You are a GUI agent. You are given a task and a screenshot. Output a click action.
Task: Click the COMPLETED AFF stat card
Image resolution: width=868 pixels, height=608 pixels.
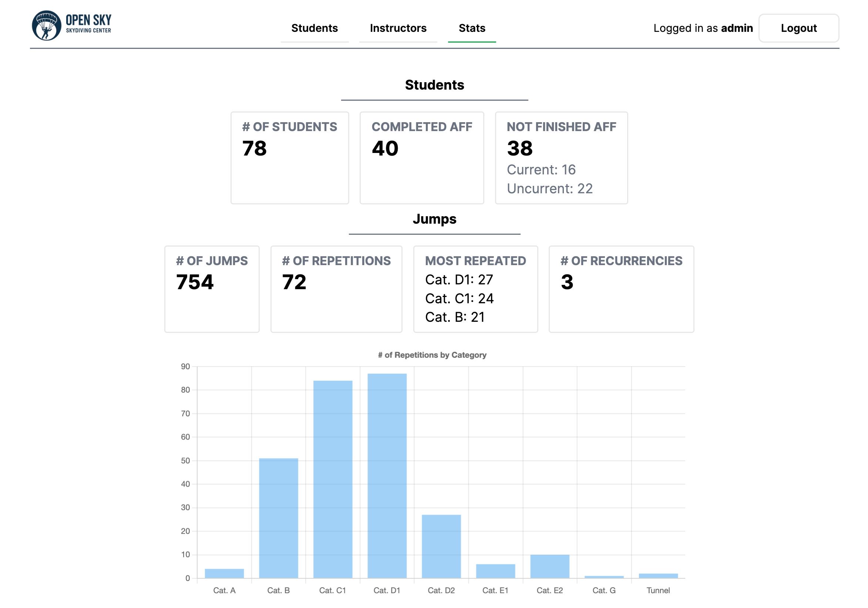coord(421,158)
